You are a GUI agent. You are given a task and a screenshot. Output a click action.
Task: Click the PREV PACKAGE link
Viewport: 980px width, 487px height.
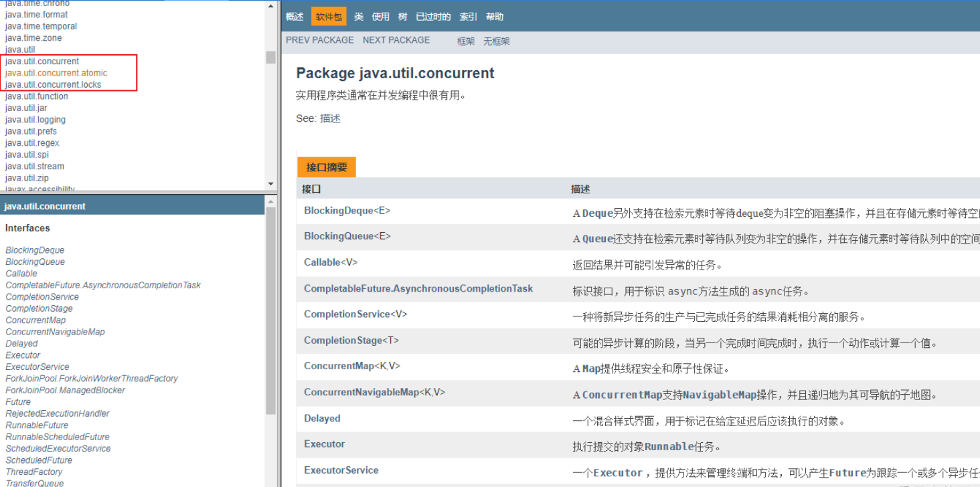[320, 40]
